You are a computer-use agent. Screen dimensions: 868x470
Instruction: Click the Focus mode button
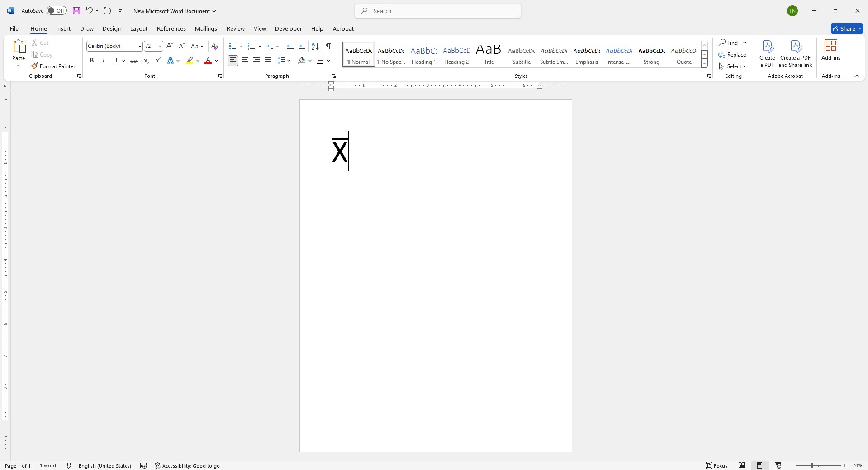click(717, 465)
